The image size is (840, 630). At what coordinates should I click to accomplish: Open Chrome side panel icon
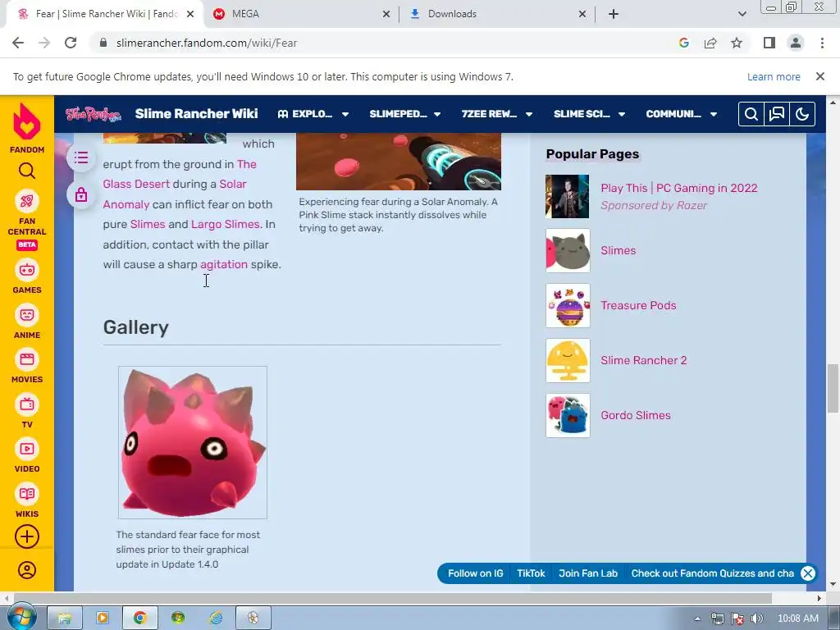769,43
